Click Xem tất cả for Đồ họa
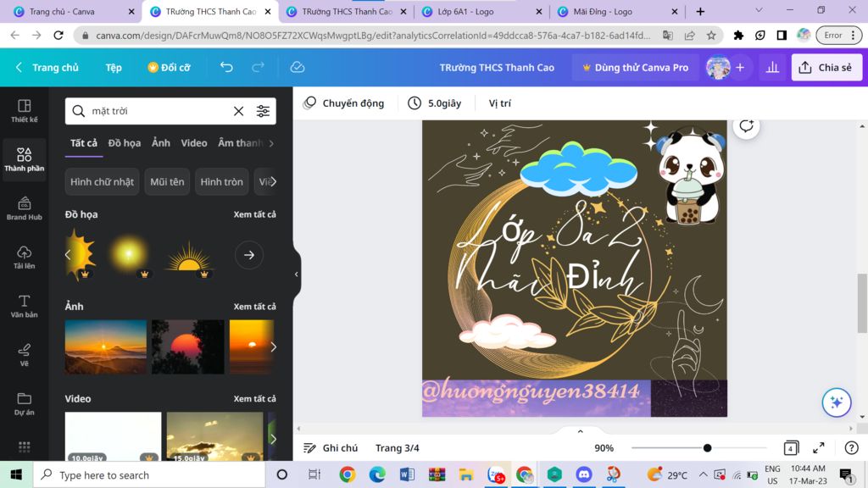The width and height of the screenshot is (868, 488). (x=254, y=214)
